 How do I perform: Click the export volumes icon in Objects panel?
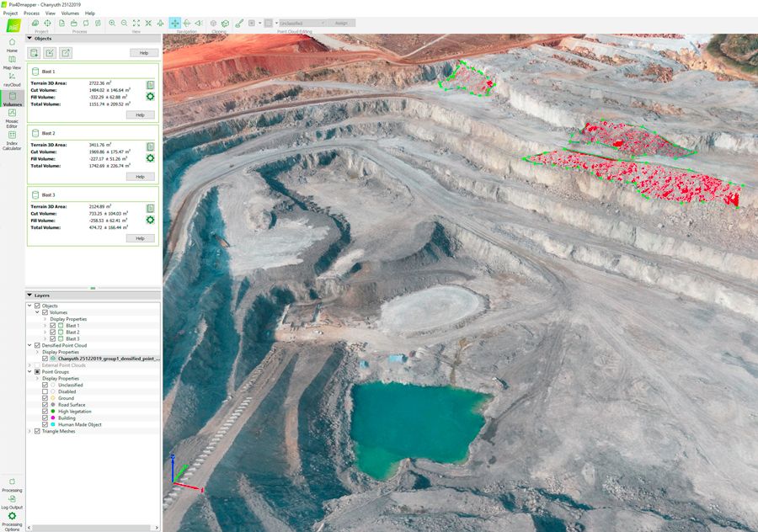(x=66, y=53)
